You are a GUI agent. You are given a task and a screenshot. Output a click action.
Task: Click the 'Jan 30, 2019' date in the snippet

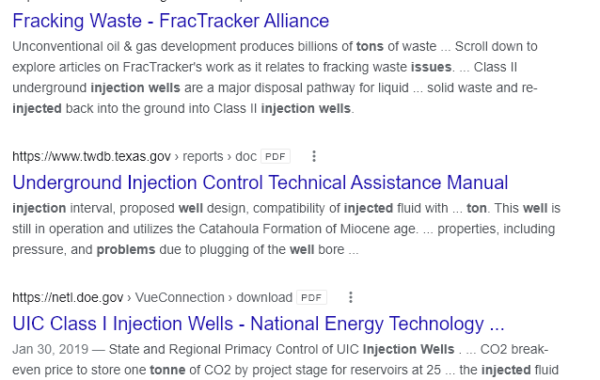point(50,349)
